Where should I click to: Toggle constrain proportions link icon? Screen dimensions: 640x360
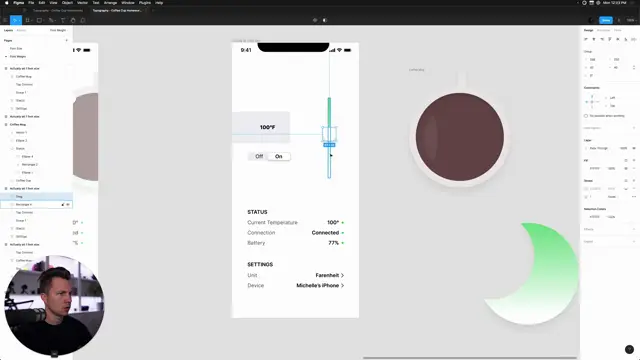[x=634, y=67]
